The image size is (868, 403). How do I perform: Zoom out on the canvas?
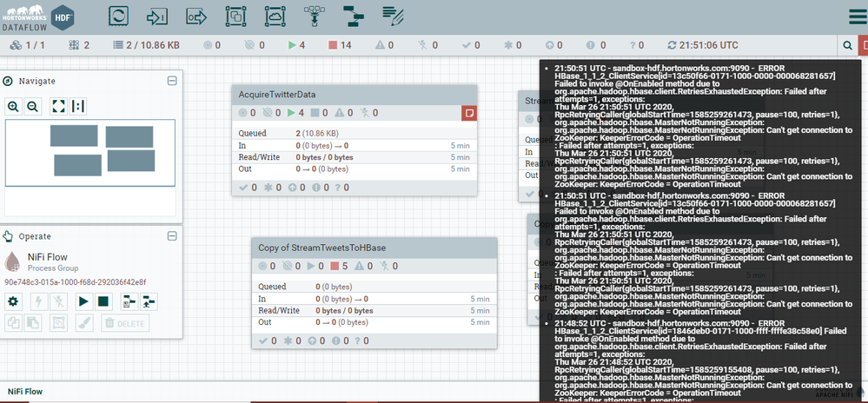(33, 106)
